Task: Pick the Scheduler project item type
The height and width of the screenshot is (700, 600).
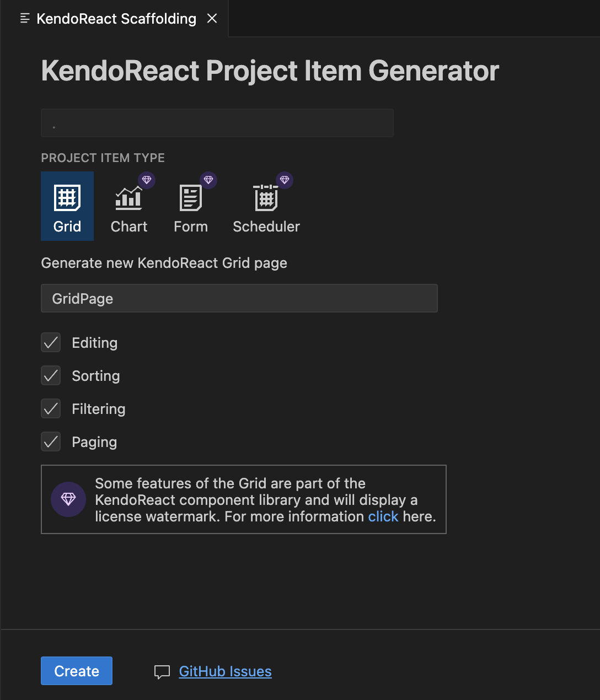Action: [266, 206]
